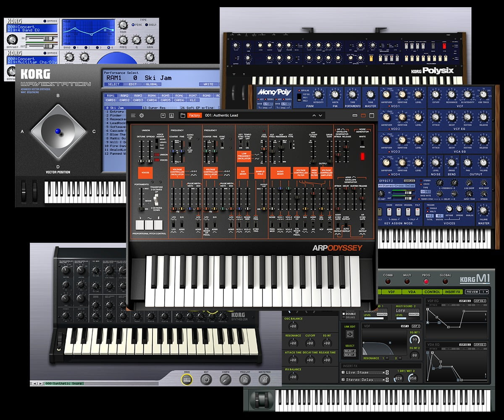Open the MS-20 CONFIG wrench icon
This screenshot has height=420, width=504.
click(226, 379)
